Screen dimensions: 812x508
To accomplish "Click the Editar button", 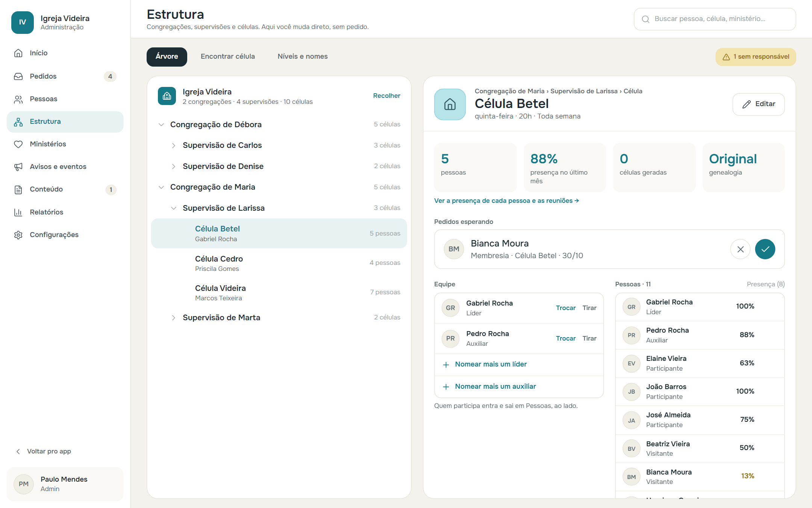I will click(x=758, y=104).
